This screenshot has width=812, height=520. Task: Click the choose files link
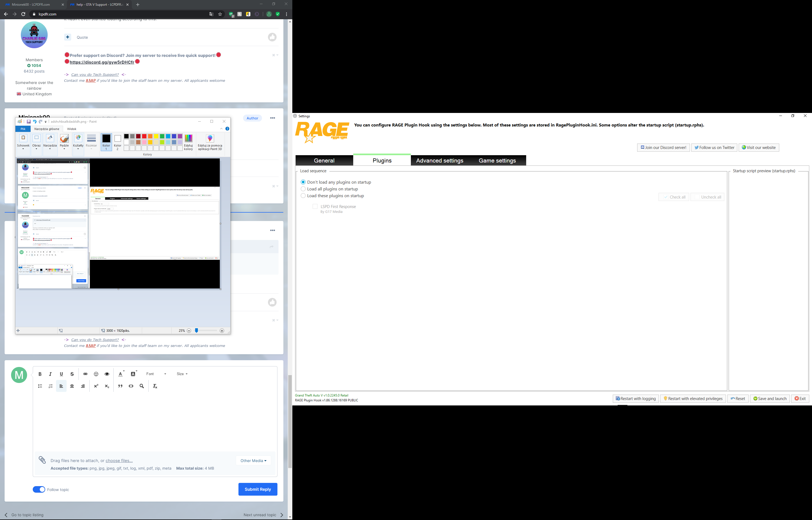119,461
